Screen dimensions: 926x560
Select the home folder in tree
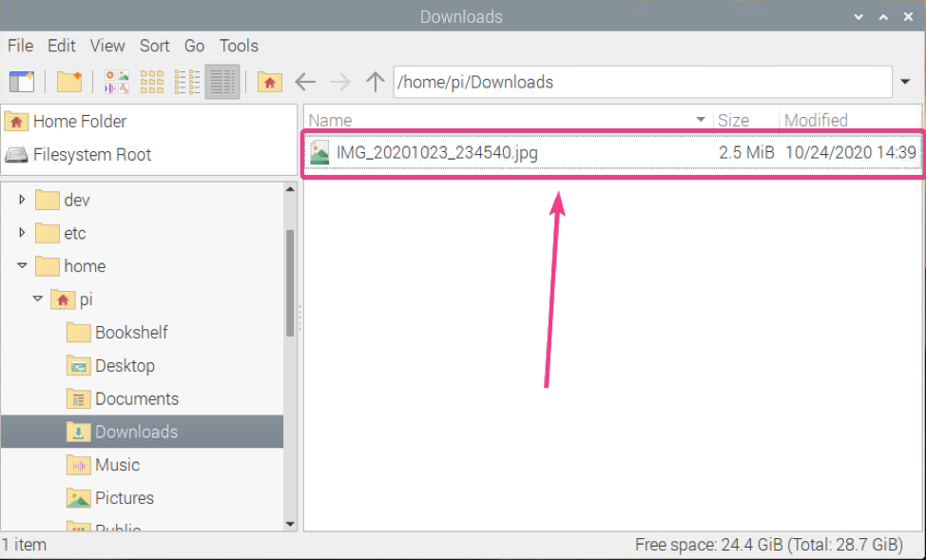coord(70,266)
